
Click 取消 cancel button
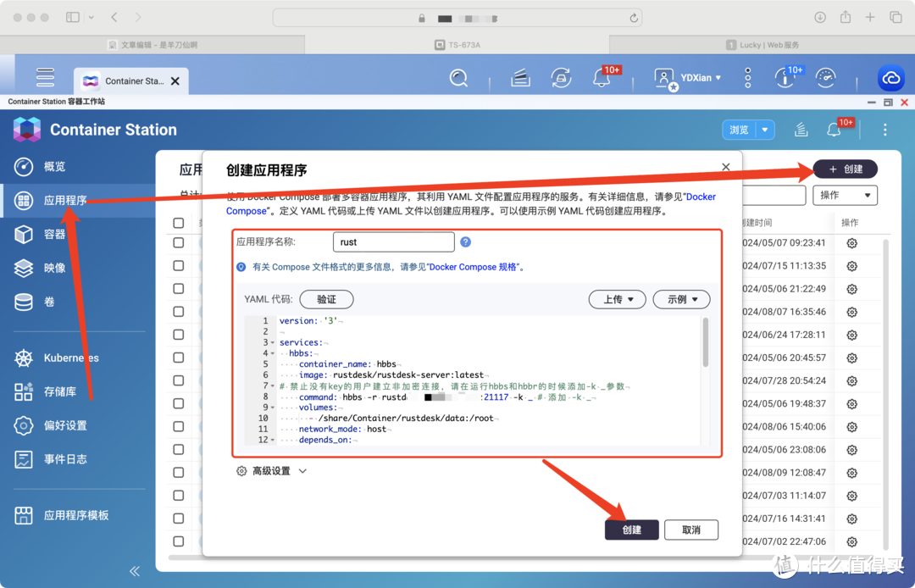(x=691, y=530)
